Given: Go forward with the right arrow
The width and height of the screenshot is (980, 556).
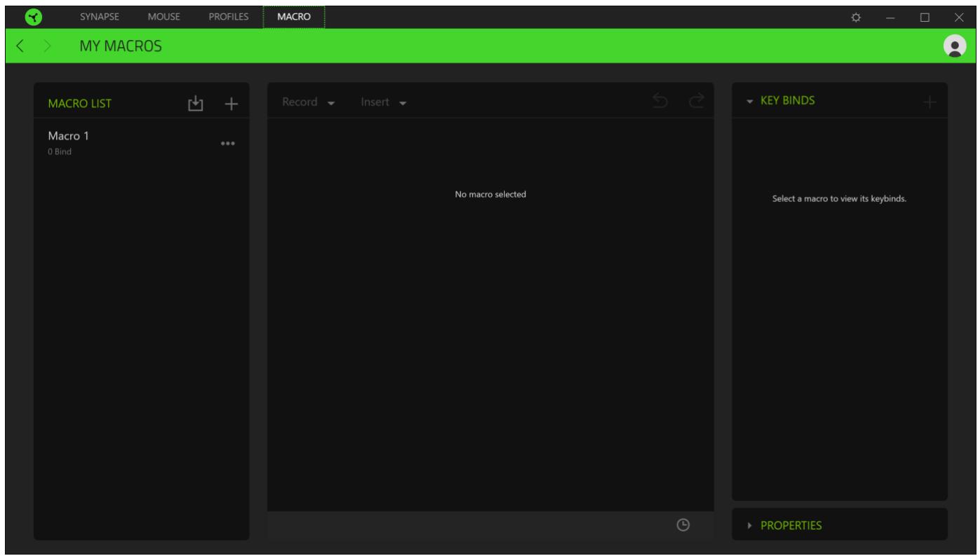Looking at the screenshot, I should click(48, 46).
